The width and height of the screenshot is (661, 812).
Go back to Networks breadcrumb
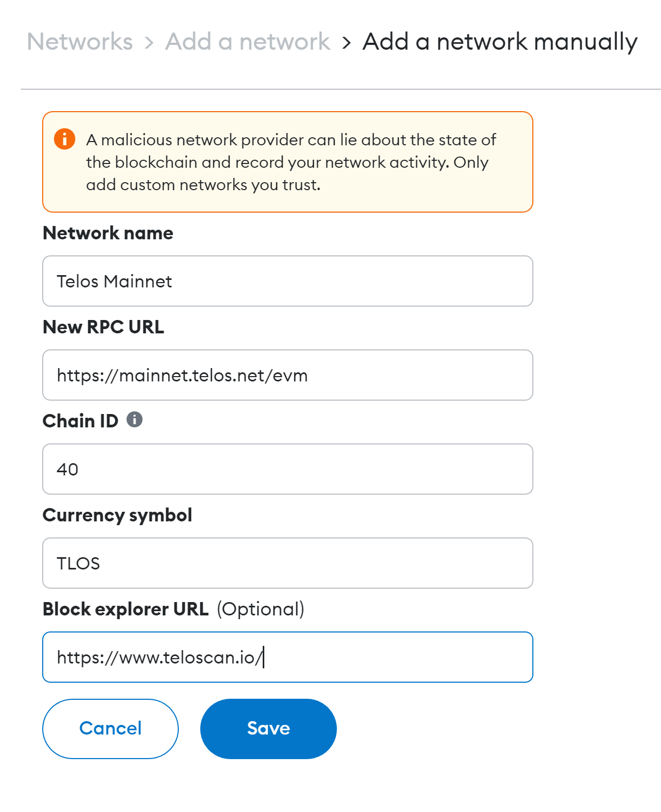[x=80, y=42]
